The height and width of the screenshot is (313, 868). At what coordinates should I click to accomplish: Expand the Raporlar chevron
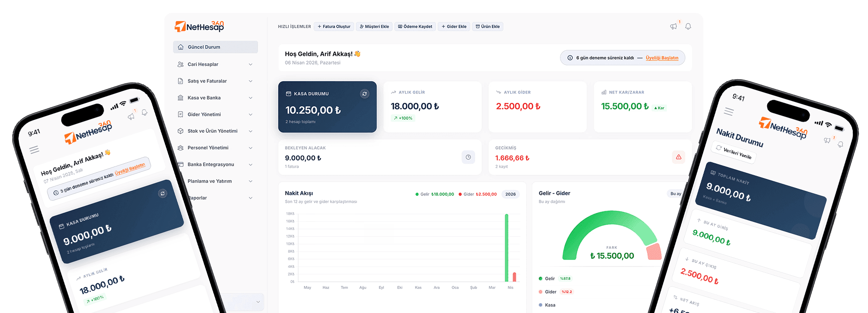coord(250,198)
